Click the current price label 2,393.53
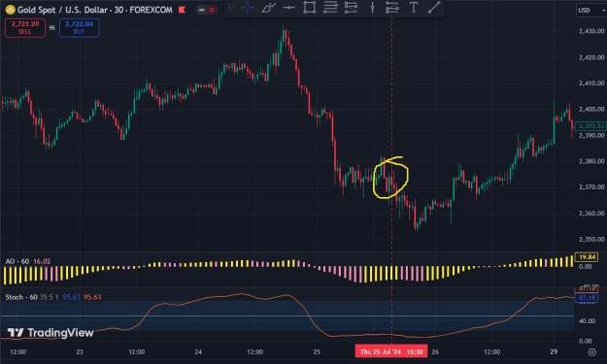 coord(590,126)
